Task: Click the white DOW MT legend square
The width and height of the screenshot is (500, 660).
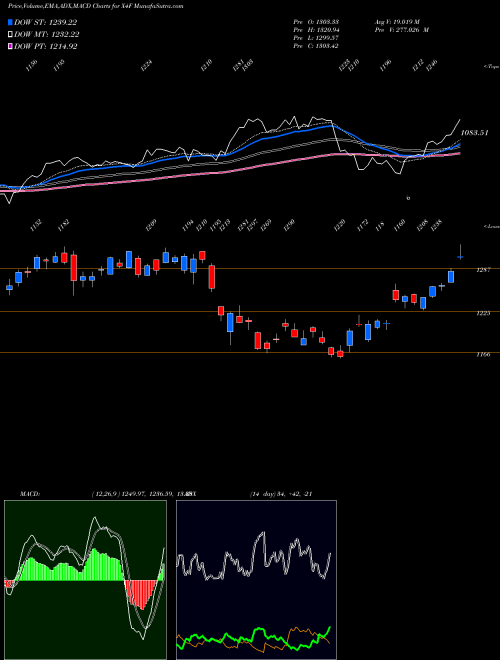Action: click(x=11, y=35)
